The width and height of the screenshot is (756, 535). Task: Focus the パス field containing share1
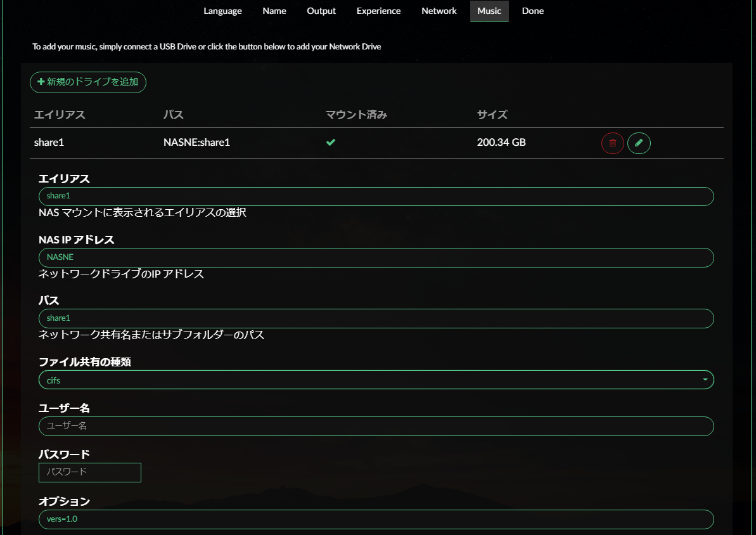point(376,318)
